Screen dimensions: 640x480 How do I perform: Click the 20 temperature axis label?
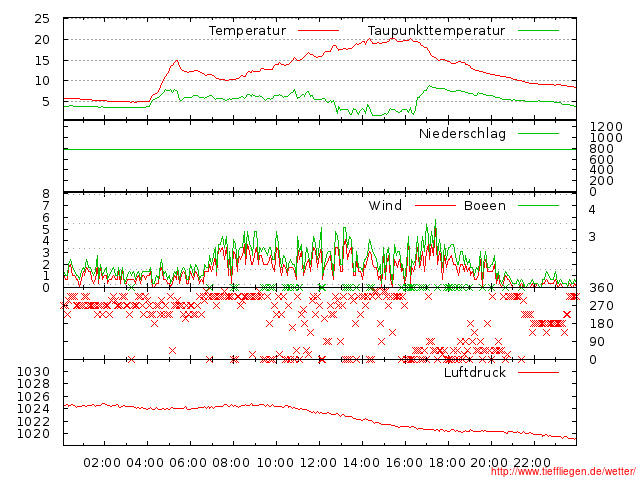pyautogui.click(x=42, y=40)
